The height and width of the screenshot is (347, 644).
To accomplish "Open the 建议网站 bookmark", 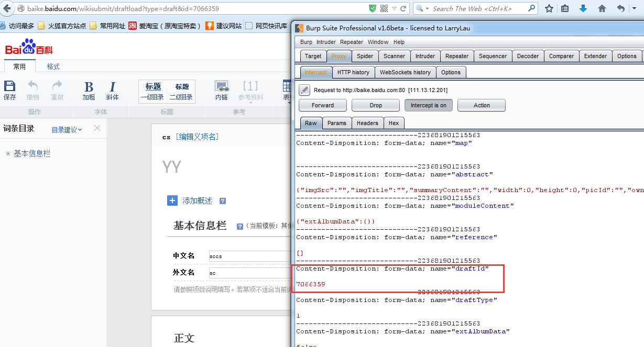I will click(x=224, y=26).
